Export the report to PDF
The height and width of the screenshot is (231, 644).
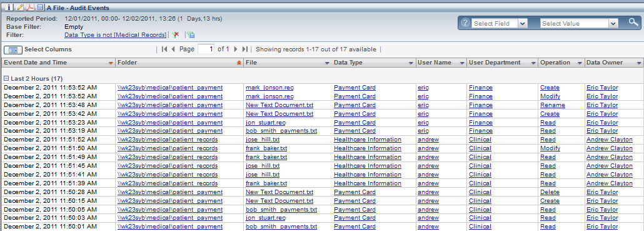29,8
